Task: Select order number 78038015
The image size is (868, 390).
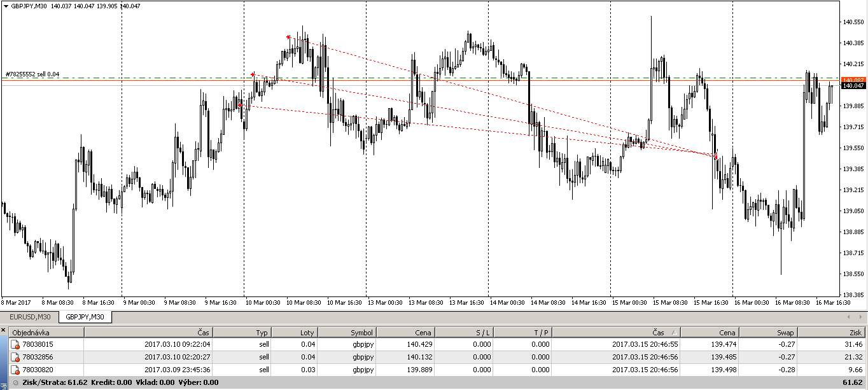Action: pos(38,344)
